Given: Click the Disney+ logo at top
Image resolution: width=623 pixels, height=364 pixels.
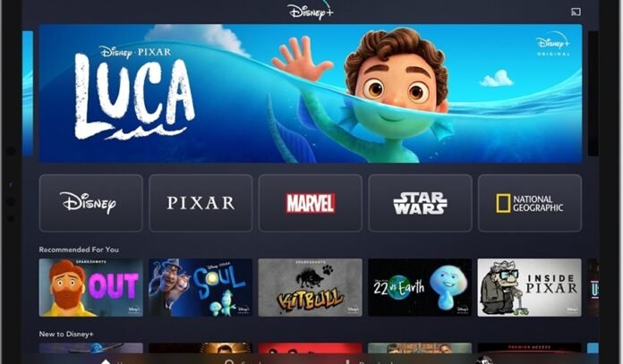Looking at the screenshot, I should (x=311, y=12).
